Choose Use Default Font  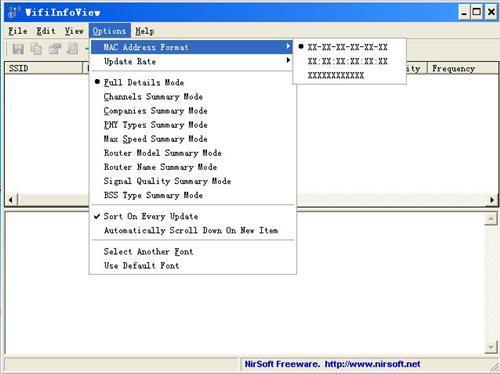pos(193,266)
